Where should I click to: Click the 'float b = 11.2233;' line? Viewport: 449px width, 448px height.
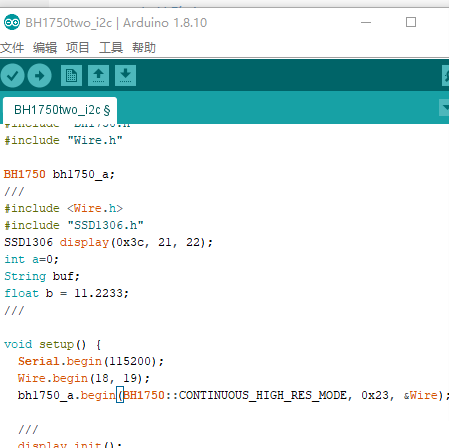[66, 293]
